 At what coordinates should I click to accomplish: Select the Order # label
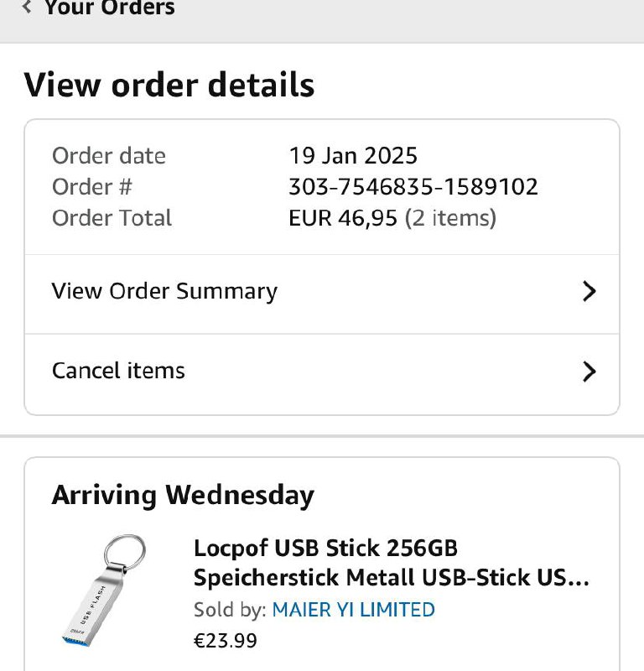tap(92, 187)
